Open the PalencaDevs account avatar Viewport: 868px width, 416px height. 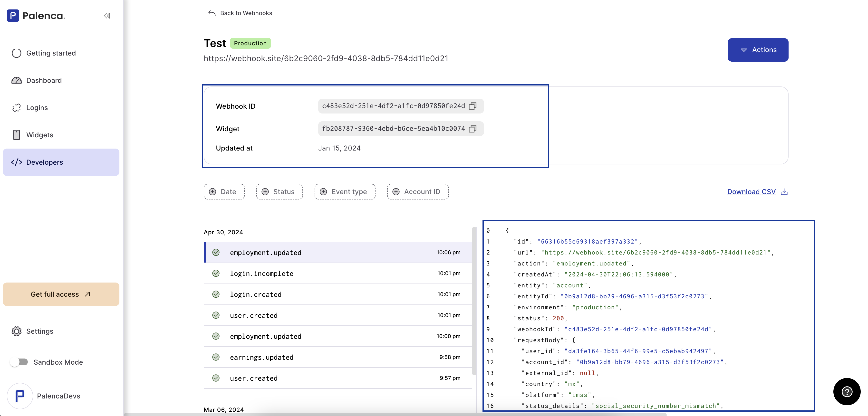pos(20,396)
